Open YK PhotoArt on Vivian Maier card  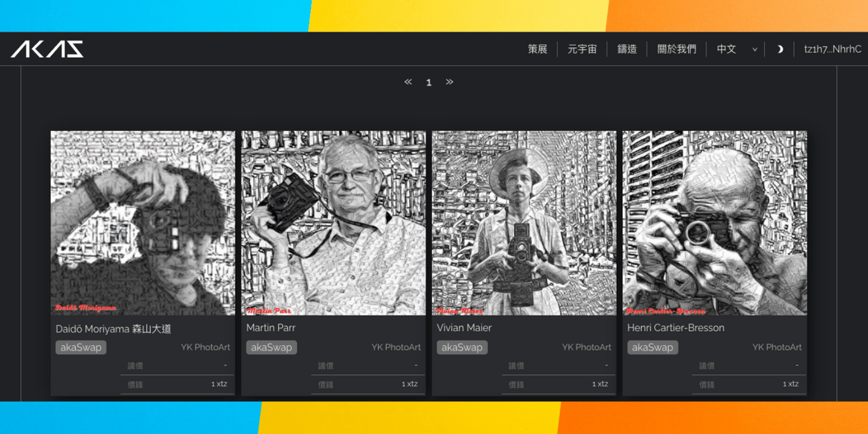[x=587, y=347]
